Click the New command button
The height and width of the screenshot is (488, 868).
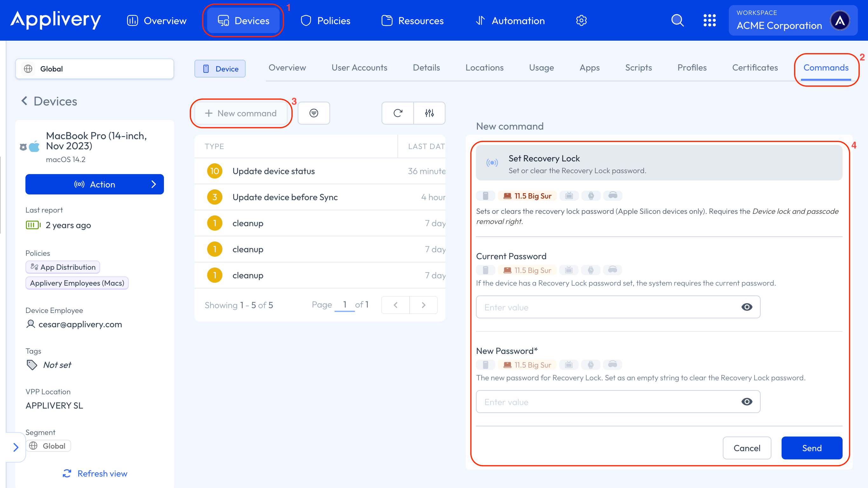(x=241, y=113)
